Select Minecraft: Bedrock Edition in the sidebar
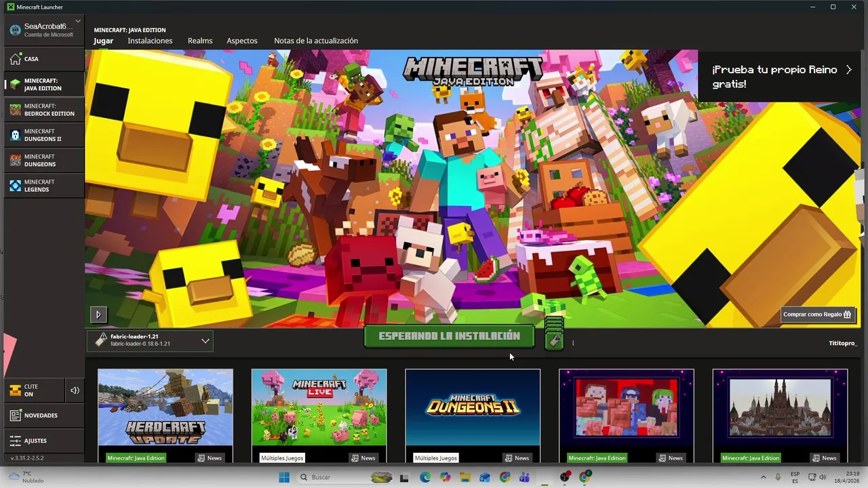Screen dimensions: 868x488 pos(43,110)
